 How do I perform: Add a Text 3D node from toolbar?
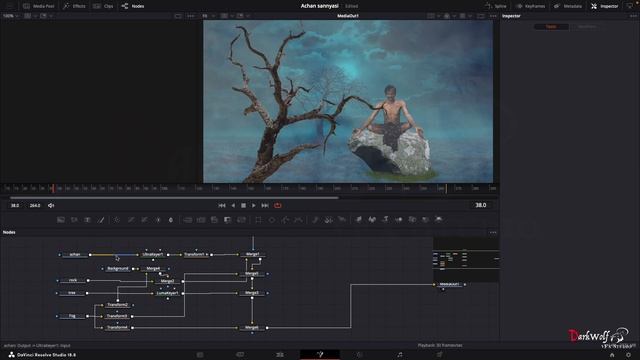pyautogui.click(x=385, y=220)
